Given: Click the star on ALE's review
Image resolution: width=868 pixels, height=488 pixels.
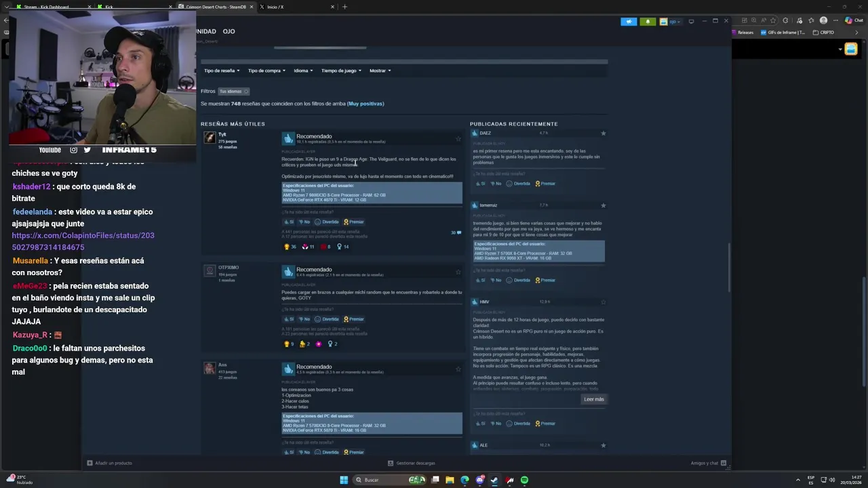Looking at the screenshot, I should tap(604, 445).
